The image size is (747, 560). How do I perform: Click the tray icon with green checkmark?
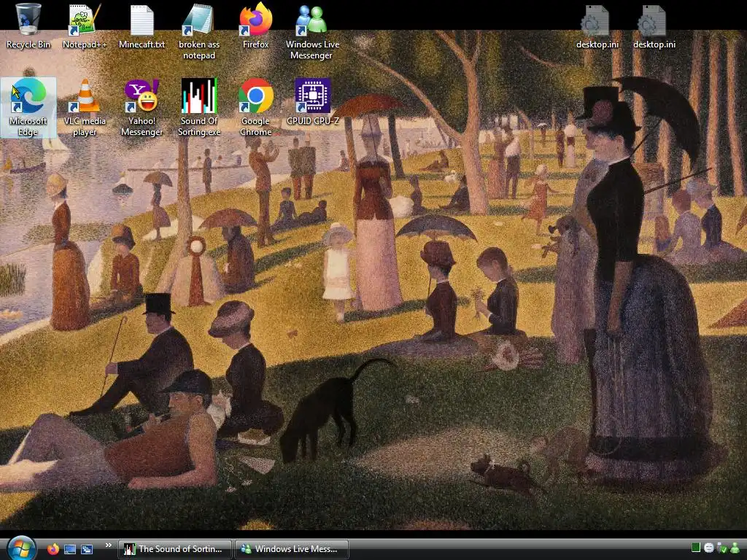[x=721, y=548]
